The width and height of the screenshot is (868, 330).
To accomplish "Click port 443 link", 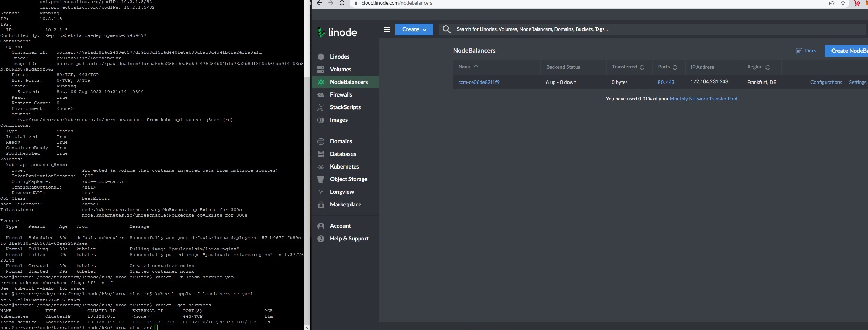I will (x=670, y=82).
